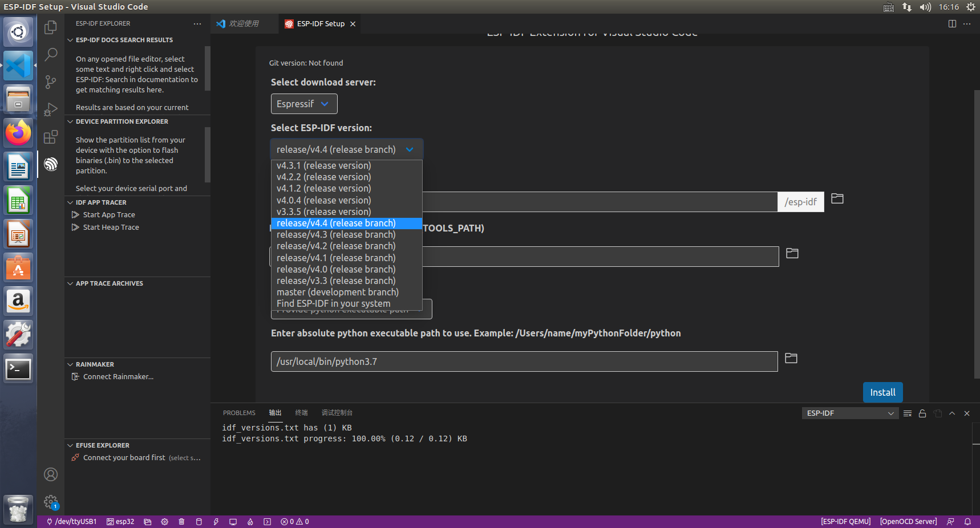Browse folder for ESP-IDF container path
Viewport: 980px width, 528px height.
click(837, 198)
